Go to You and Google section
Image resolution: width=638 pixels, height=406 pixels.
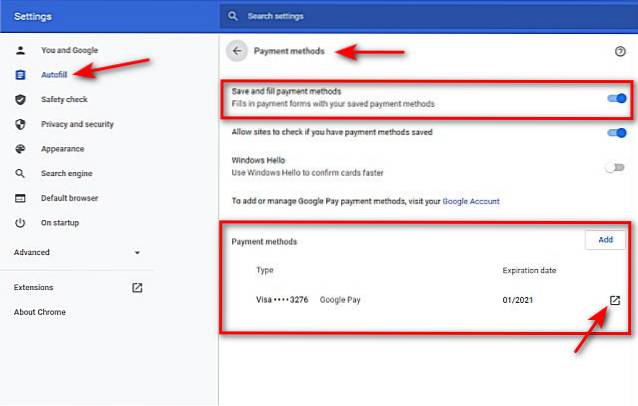(69, 50)
